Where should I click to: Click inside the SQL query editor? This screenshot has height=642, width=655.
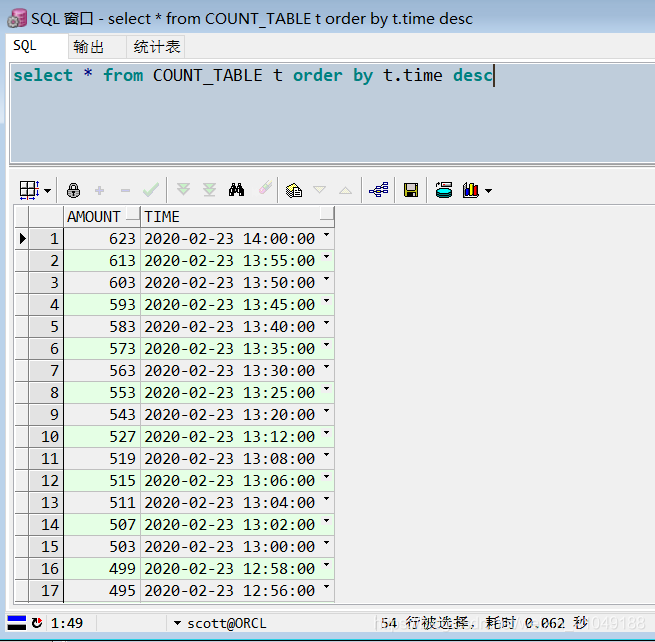click(333, 113)
